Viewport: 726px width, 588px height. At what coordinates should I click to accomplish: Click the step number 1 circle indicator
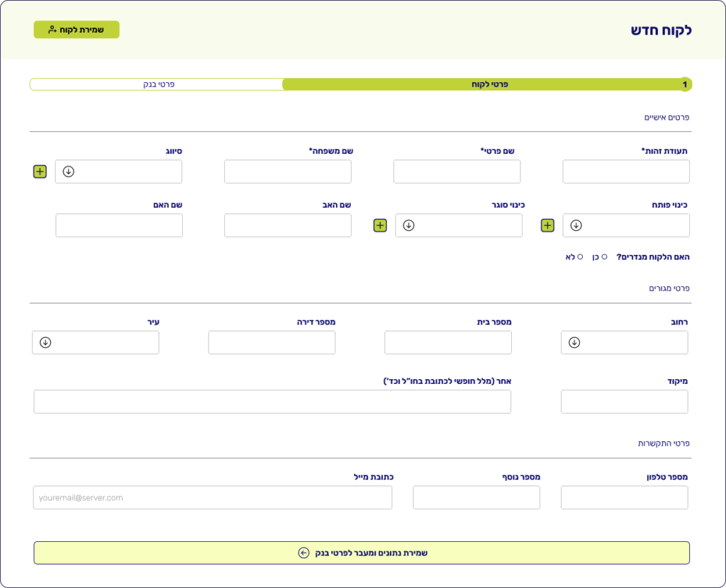click(x=684, y=84)
